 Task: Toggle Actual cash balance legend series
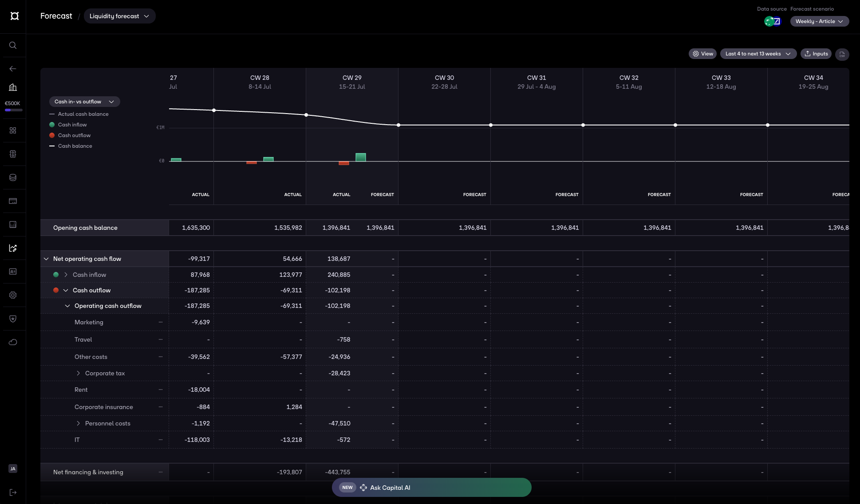click(x=83, y=114)
